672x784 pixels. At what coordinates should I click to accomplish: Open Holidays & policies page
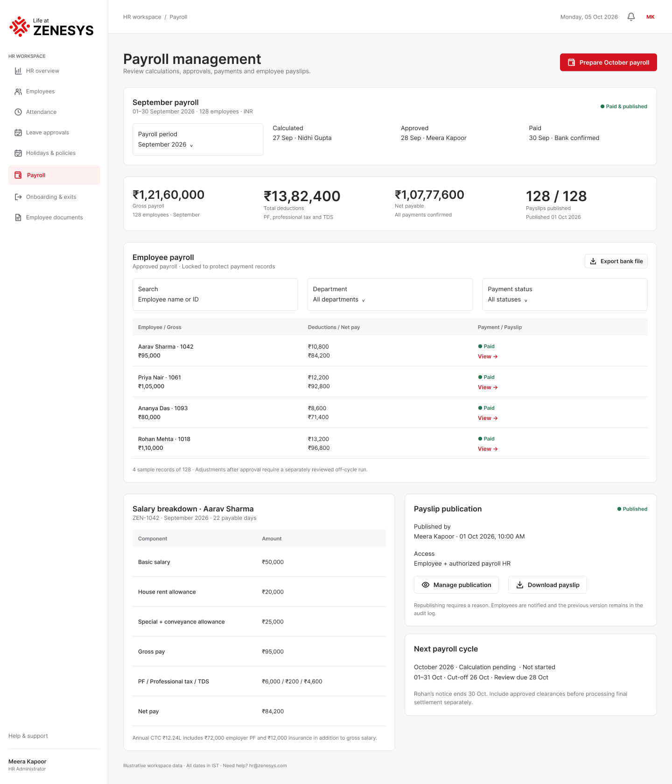pos(54,153)
